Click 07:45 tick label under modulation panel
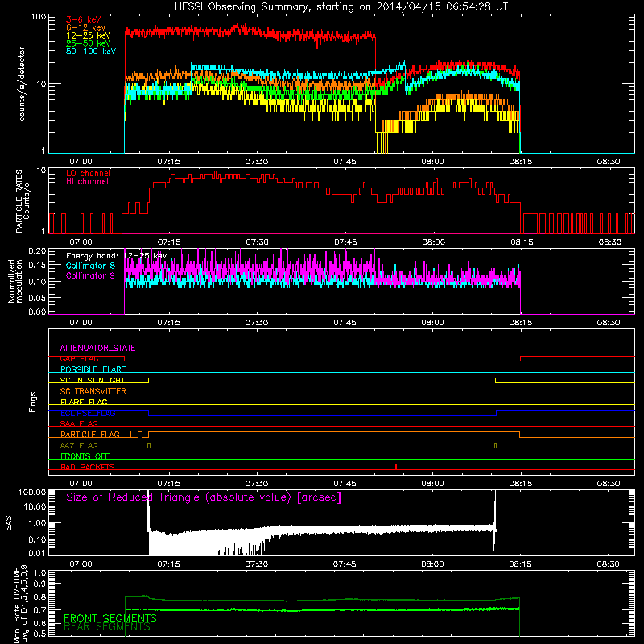This screenshot has height=644, width=644. point(345,323)
